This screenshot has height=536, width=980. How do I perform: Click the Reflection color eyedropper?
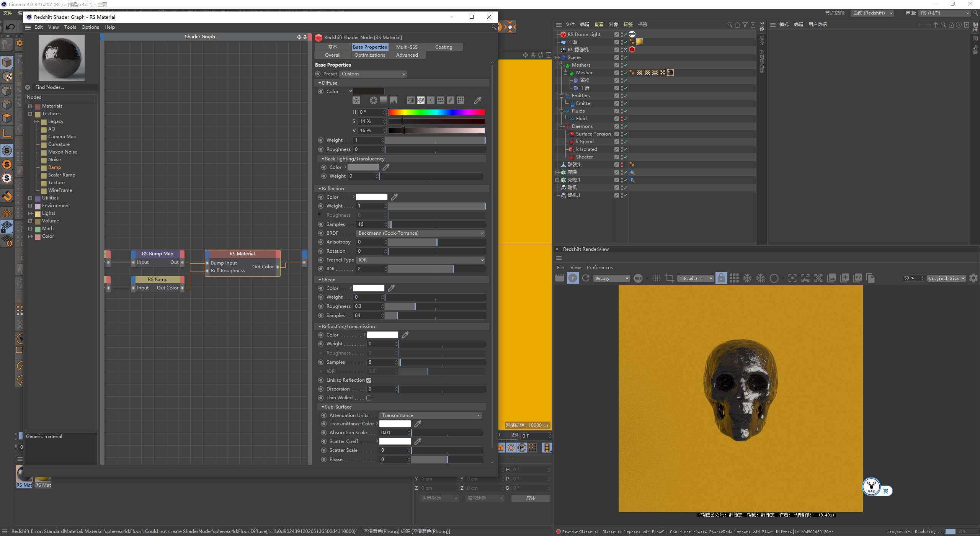(x=394, y=197)
